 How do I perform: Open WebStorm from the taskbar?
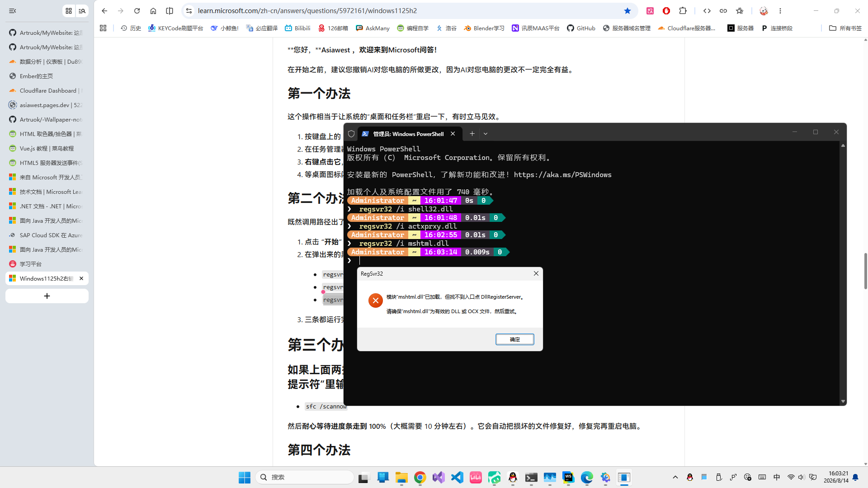pos(568,477)
